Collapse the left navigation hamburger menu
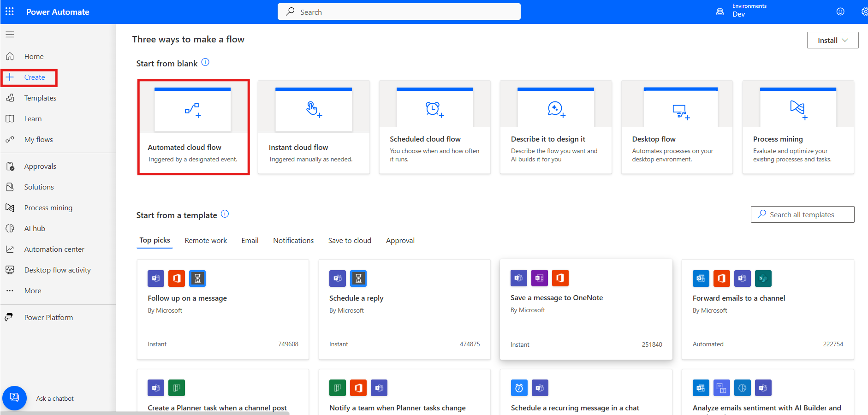Screen dimensions: 868x415 tap(10, 35)
